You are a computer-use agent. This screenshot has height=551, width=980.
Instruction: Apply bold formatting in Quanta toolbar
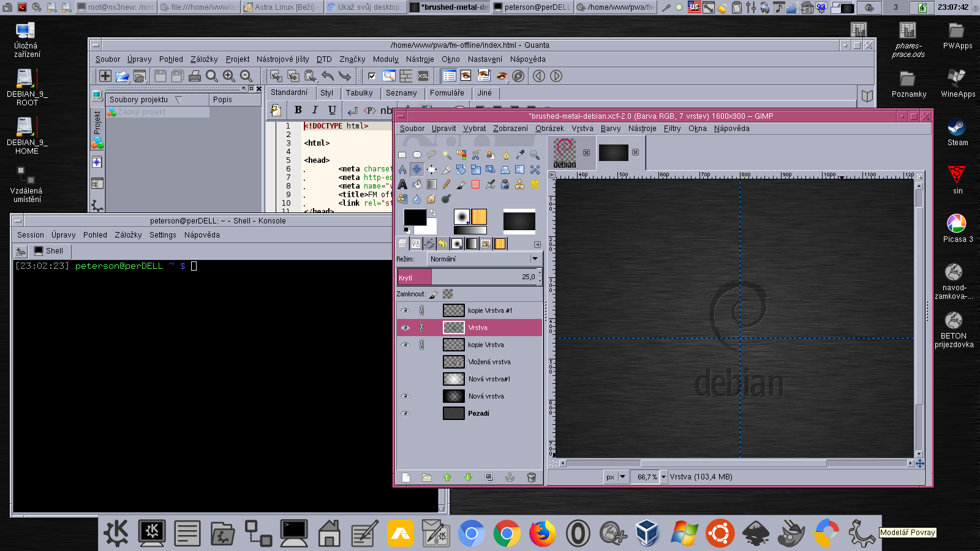coord(298,110)
